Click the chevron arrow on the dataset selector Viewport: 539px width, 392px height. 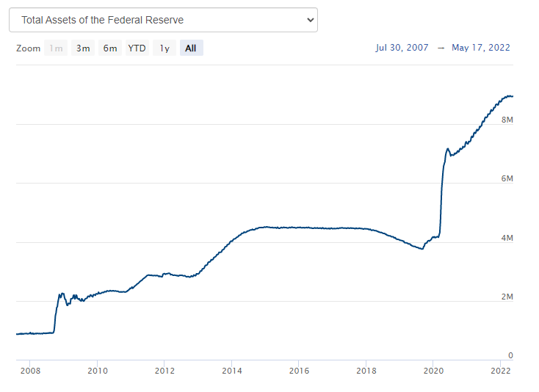(309, 20)
